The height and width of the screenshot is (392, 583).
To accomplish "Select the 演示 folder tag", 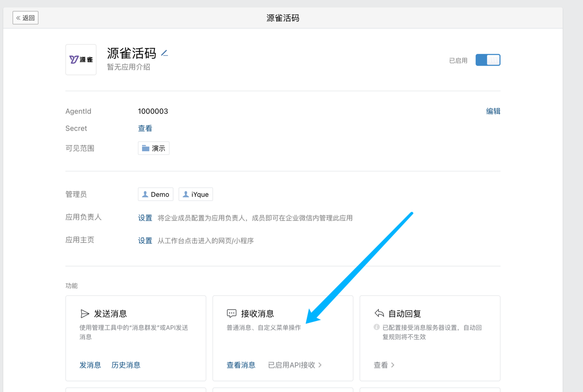I will click(153, 148).
